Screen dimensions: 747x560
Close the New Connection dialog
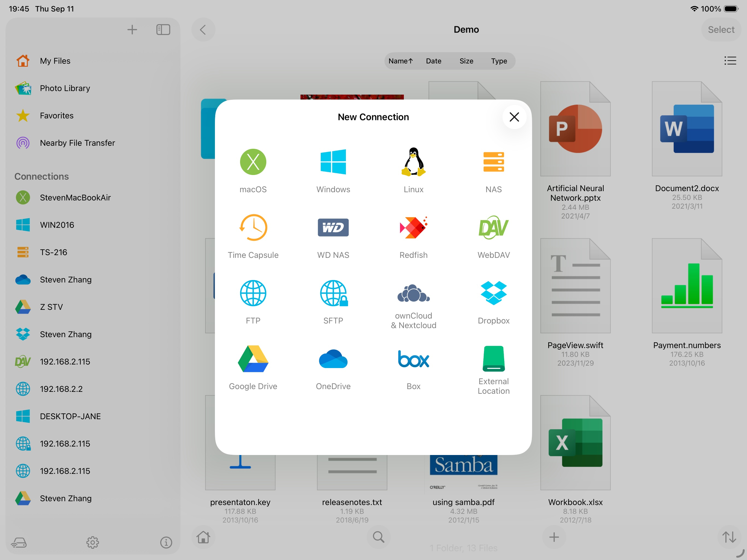pos(514,117)
